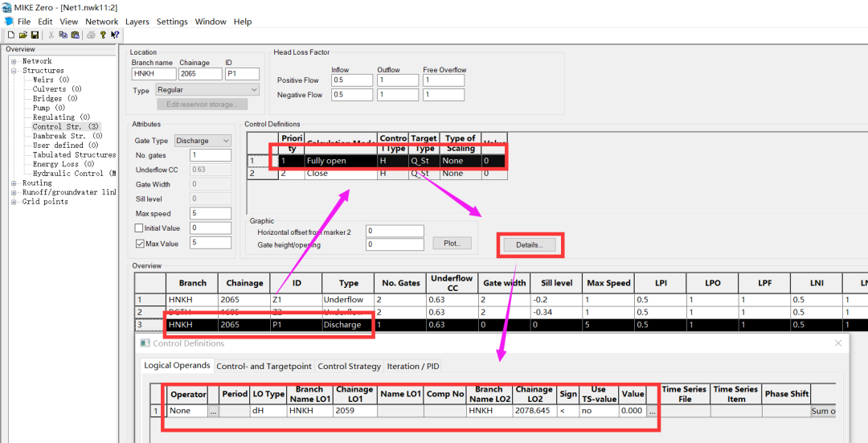Select Dambreak Str. (0) in the tree
The width and height of the screenshot is (868, 443).
(x=67, y=136)
